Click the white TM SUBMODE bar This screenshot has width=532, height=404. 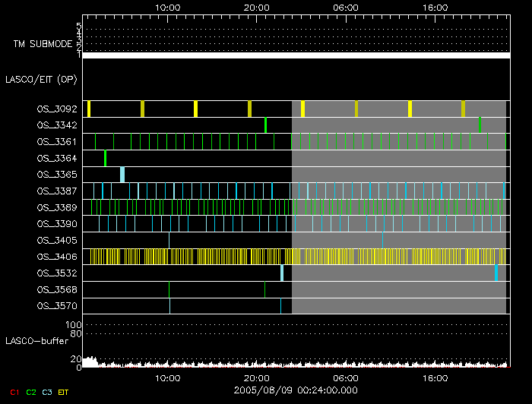click(295, 55)
